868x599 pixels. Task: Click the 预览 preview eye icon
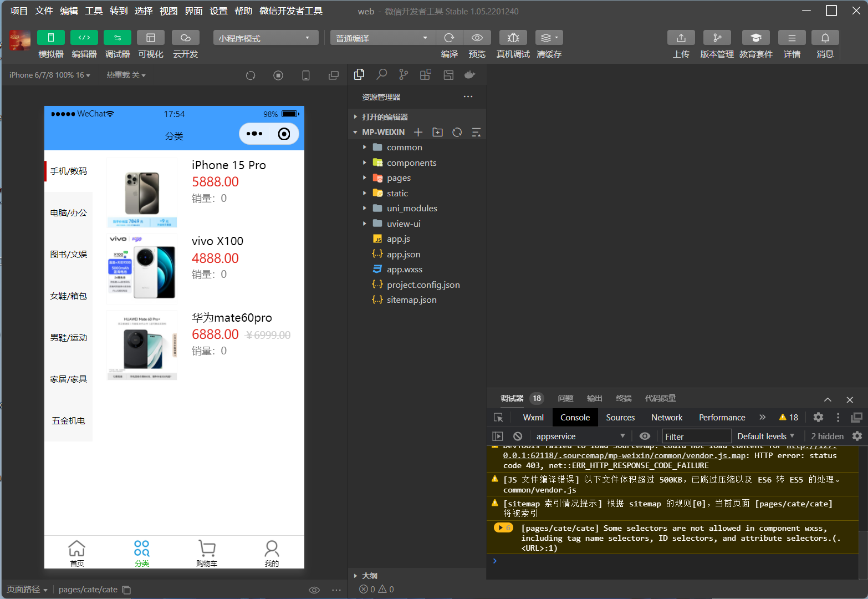click(477, 38)
